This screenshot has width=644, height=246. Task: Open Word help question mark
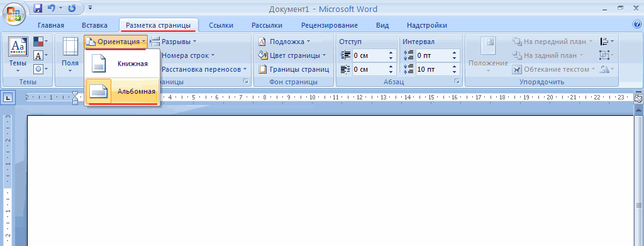point(637,25)
